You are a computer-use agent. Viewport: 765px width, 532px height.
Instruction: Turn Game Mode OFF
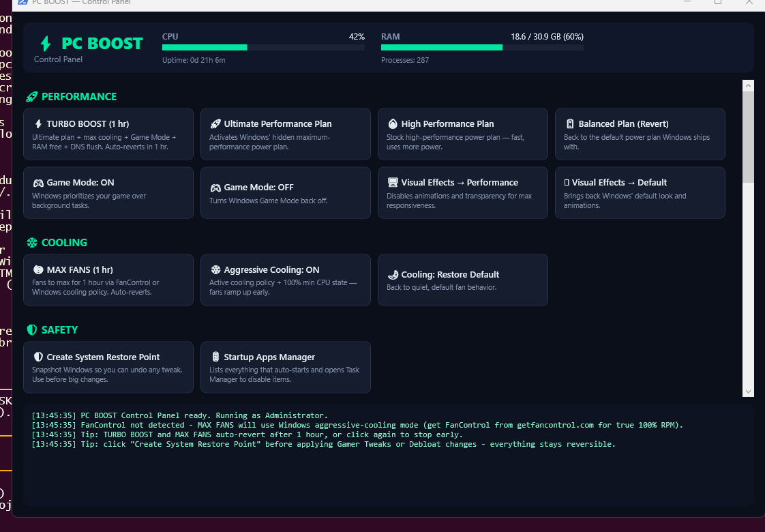coord(286,193)
